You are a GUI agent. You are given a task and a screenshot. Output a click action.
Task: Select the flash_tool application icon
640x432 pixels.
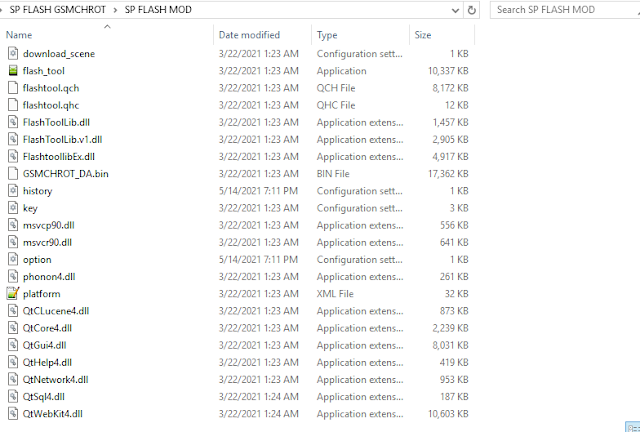(13, 71)
